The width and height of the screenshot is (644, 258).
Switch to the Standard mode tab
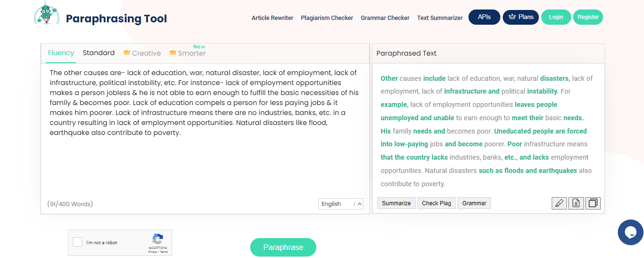point(98,53)
